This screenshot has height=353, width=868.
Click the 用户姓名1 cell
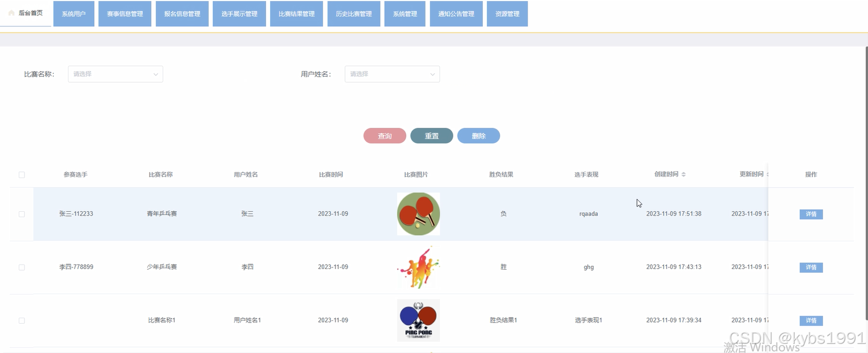point(247,320)
